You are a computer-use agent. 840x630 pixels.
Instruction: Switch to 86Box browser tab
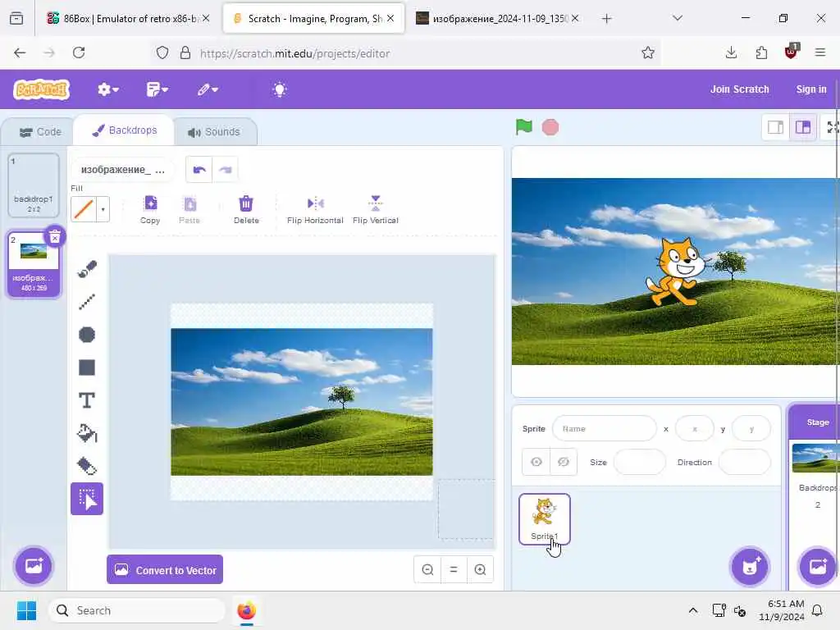(127, 18)
